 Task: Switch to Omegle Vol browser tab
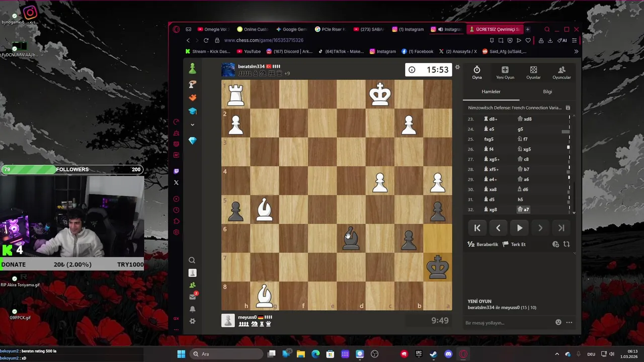[212, 29]
